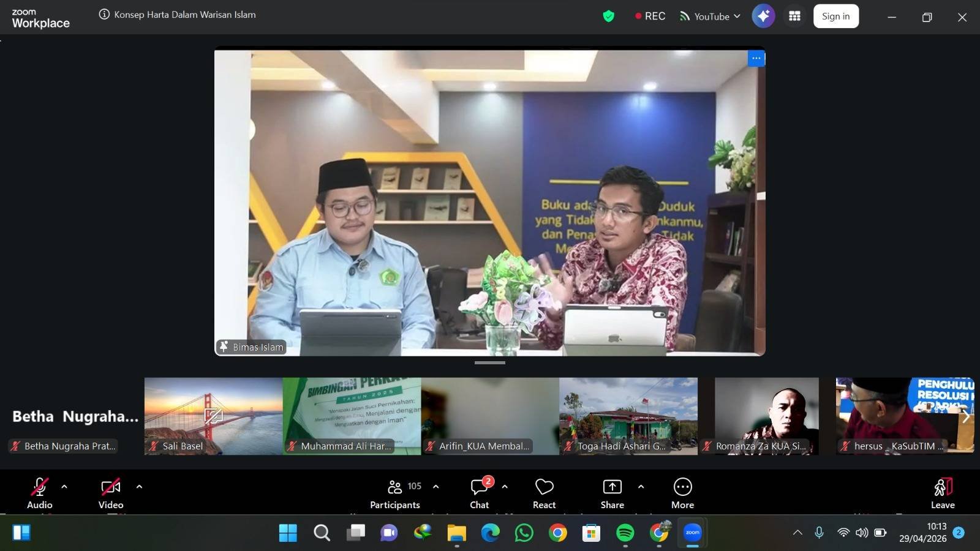Click the REC recording indicator
The height and width of the screenshot is (551, 980).
649,16
